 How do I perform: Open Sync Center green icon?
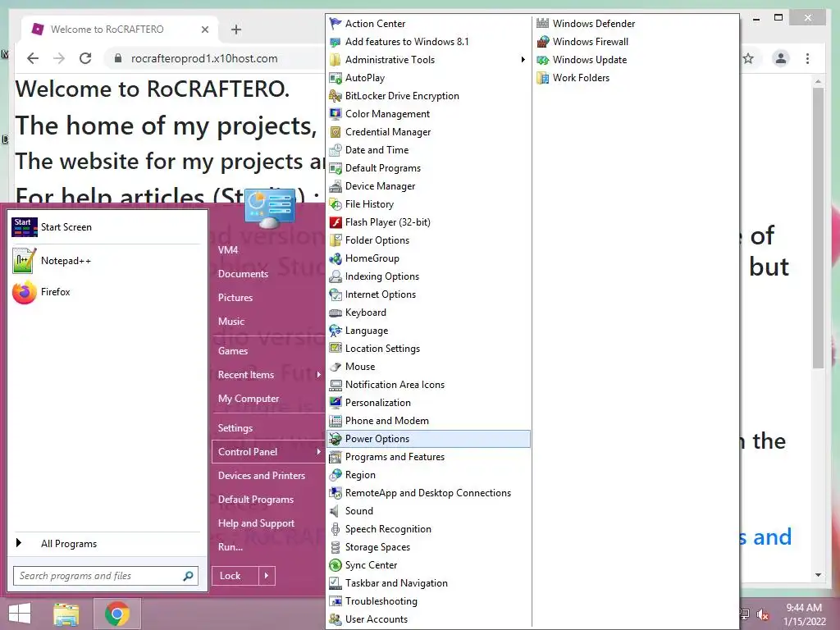click(336, 564)
